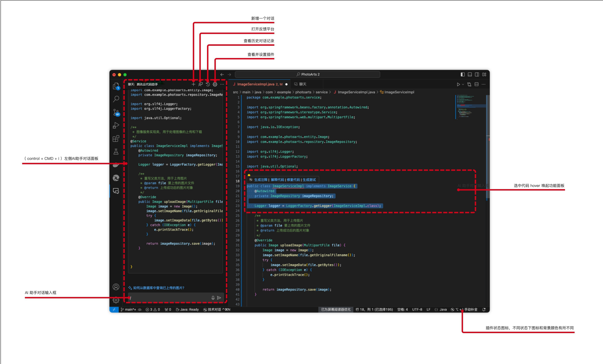Viewport: 603px width, 364px height.
Task: Open the photoarts breadcrumb dropdown
Action: pyautogui.click(x=303, y=92)
